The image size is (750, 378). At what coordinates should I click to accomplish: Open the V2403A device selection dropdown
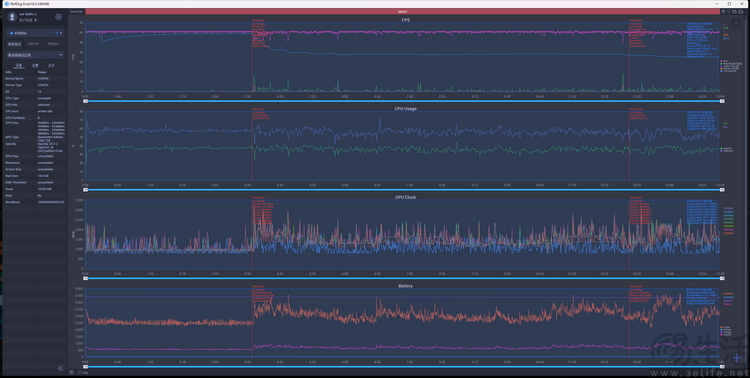click(35, 33)
